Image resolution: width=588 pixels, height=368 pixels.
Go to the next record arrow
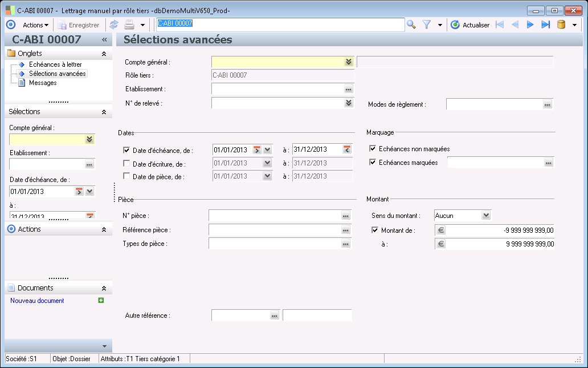[530, 25]
